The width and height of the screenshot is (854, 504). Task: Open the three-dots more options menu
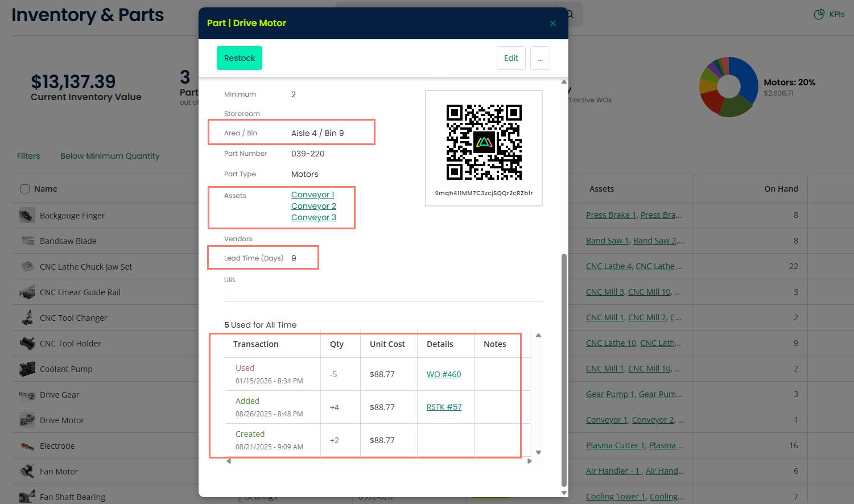[x=540, y=58]
